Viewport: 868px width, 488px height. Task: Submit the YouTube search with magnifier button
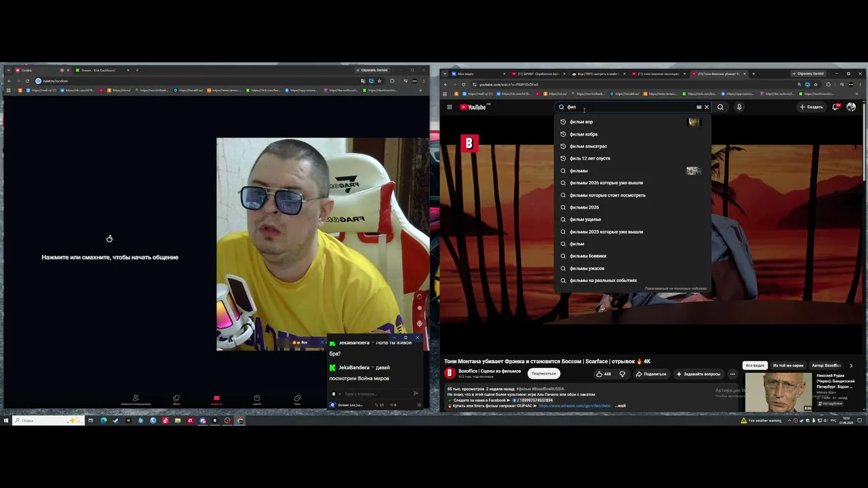click(x=720, y=107)
